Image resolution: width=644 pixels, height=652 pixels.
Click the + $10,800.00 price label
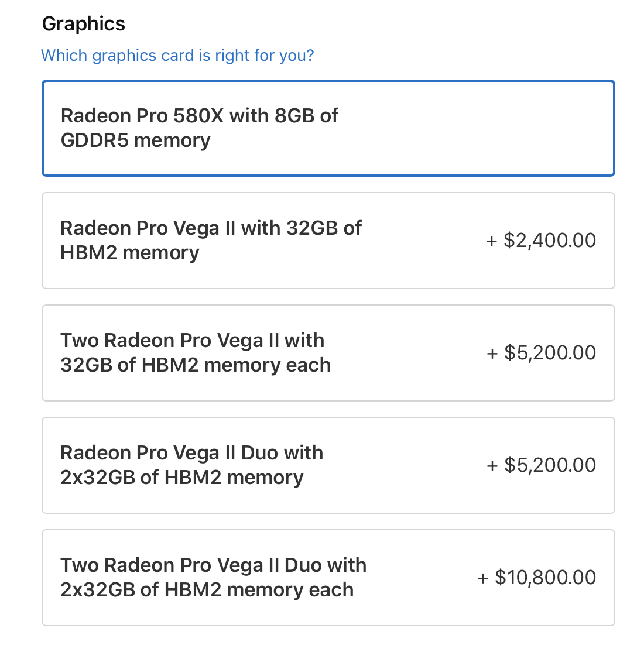pos(537,578)
